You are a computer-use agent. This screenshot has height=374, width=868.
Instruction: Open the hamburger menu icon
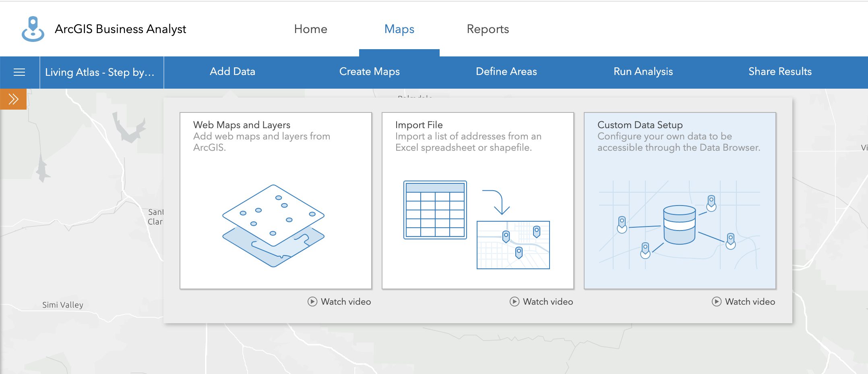click(x=19, y=72)
